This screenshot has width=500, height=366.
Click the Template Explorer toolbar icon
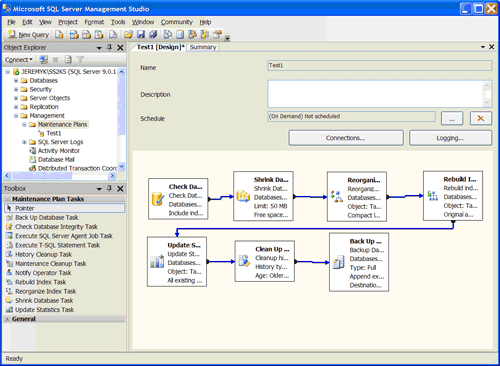click(205, 34)
